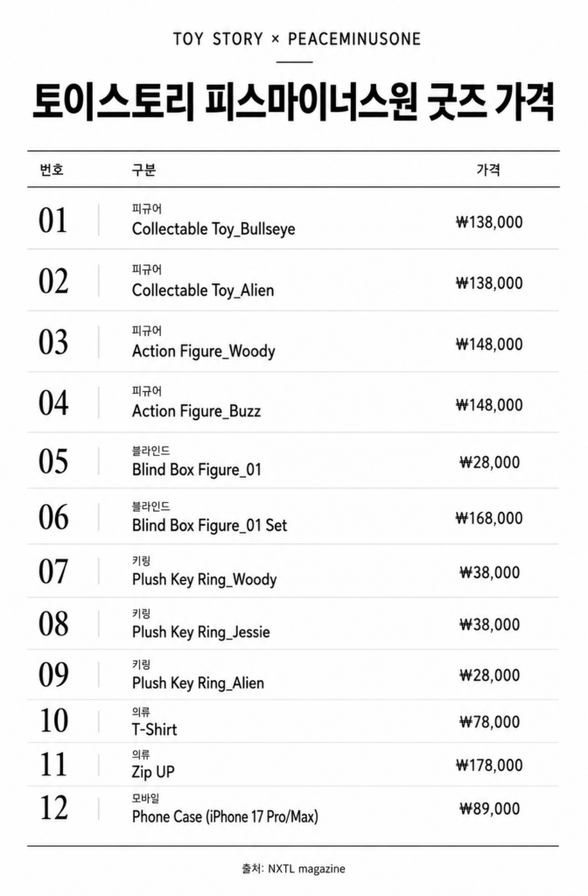Click the ₩148,000 price for Action Figure_Buzz
588x896 pixels.
click(489, 405)
